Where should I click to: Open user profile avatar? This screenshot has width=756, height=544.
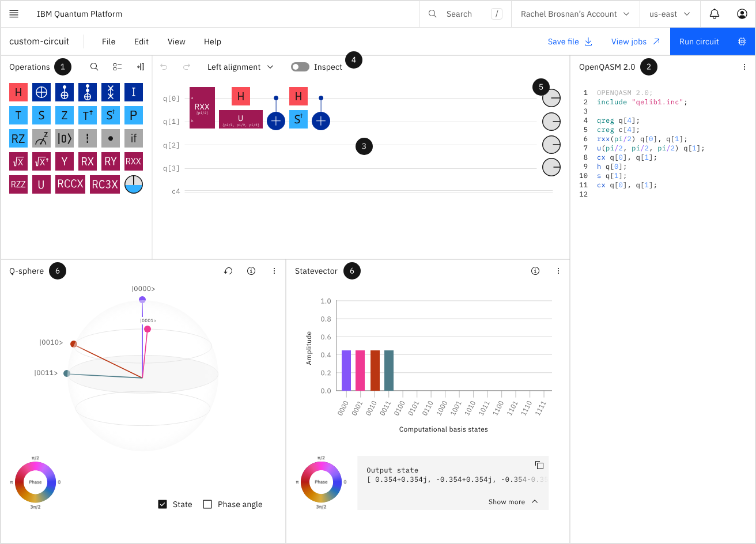pos(742,14)
